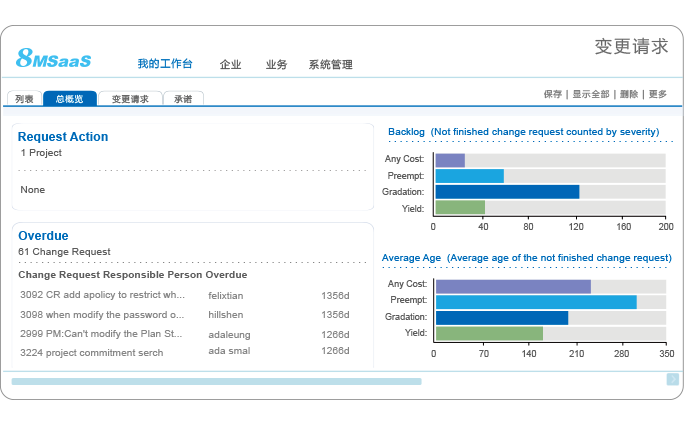This screenshot has width=684, height=425.
Task: Click 1356d value in felixtian row
Action: (x=335, y=296)
